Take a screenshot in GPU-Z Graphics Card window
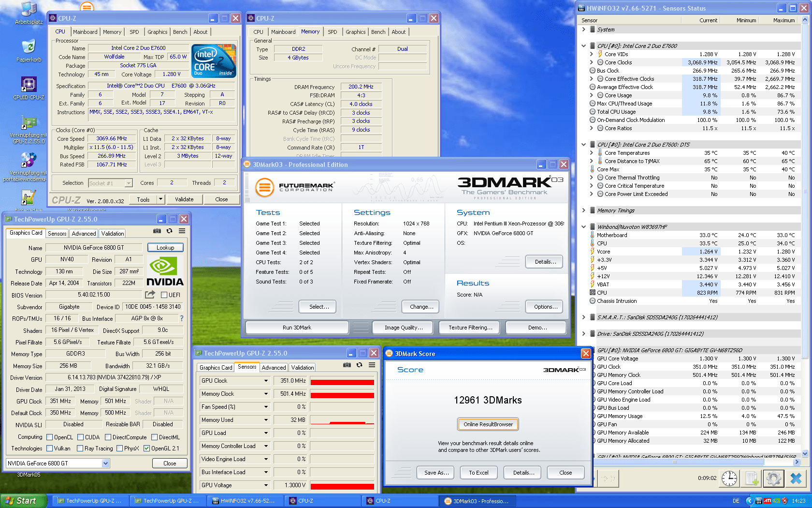812x508 pixels. tap(157, 231)
